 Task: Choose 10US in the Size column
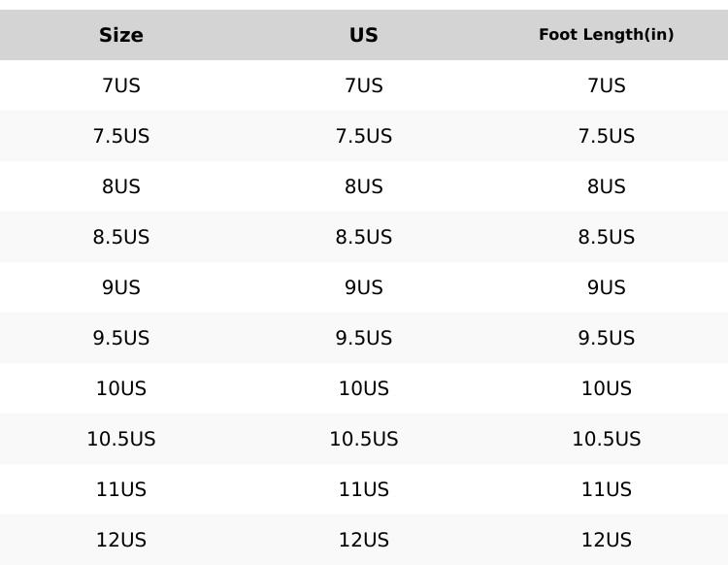121,388
